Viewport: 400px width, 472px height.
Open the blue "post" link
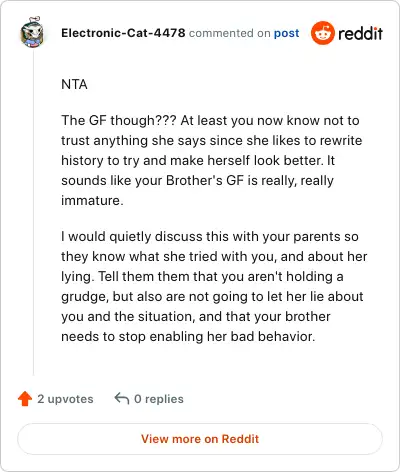(286, 33)
